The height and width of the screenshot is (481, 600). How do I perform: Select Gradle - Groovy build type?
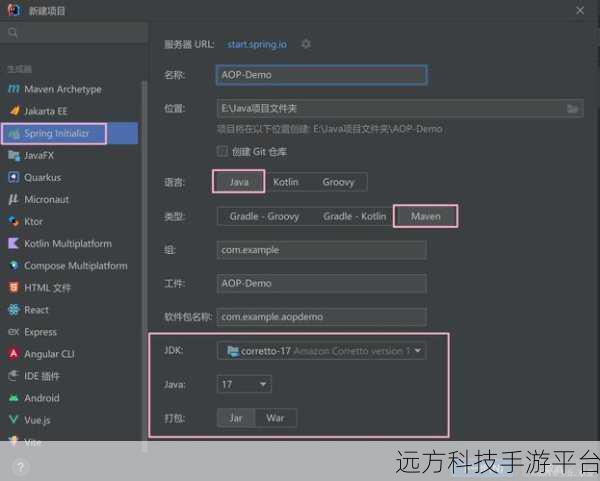point(264,216)
